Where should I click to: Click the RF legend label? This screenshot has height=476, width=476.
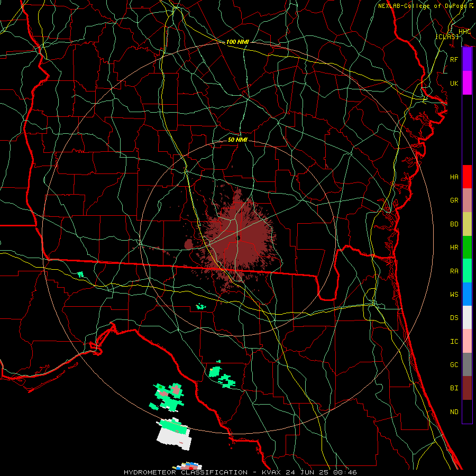tap(454, 59)
